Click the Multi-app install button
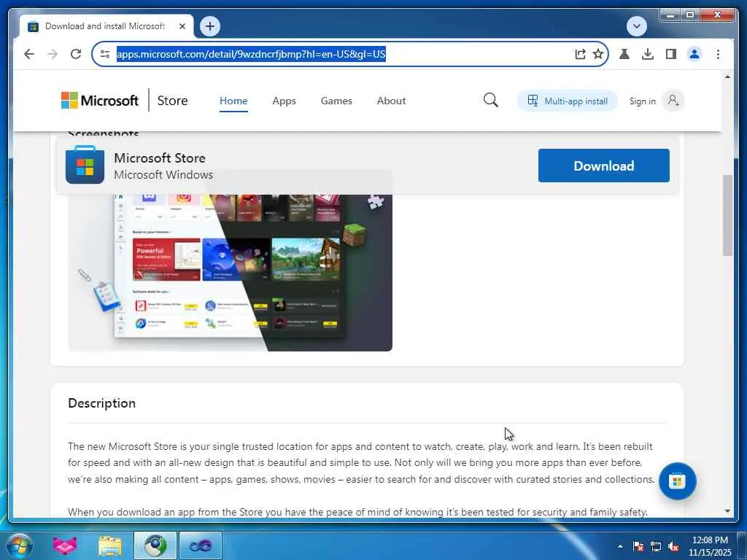Screen dimensions: 747x560 pyautogui.click(x=568, y=101)
